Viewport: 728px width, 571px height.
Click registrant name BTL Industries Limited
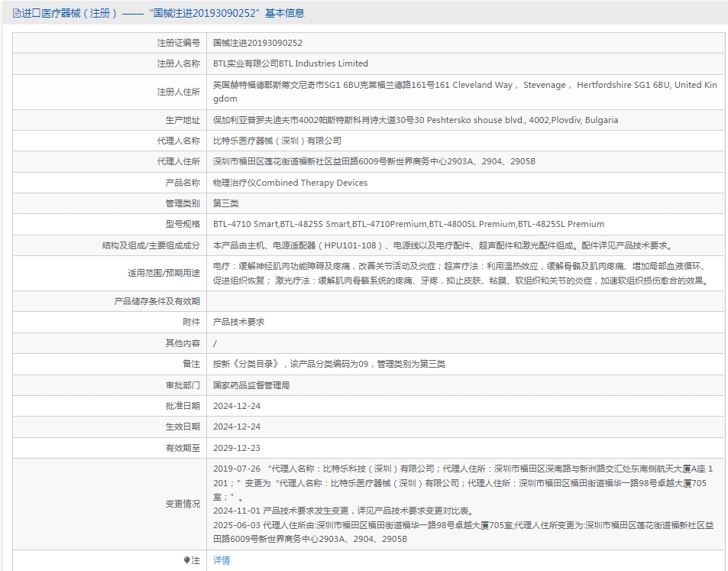click(x=290, y=63)
